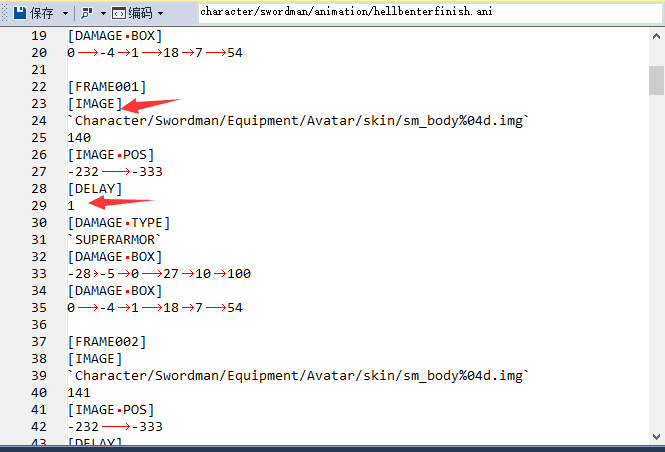
Task: Expand the dropdown arrow beside the second toolbar icon
Action: (102, 14)
